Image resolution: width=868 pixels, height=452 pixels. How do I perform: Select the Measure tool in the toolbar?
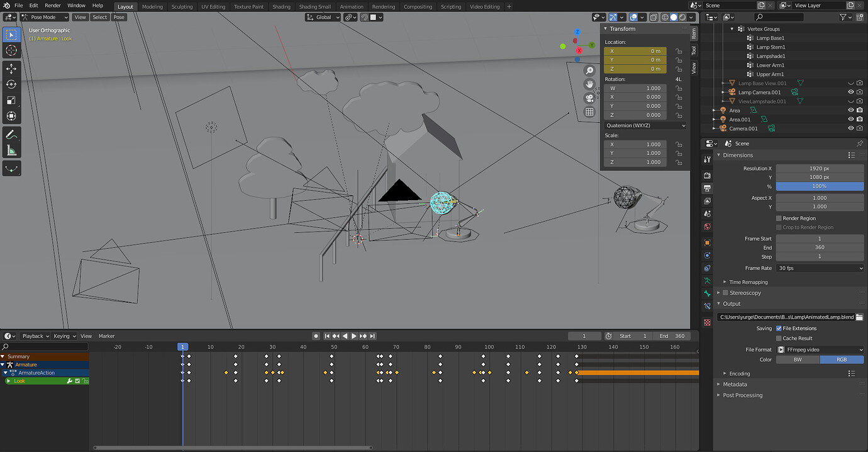tap(11, 150)
